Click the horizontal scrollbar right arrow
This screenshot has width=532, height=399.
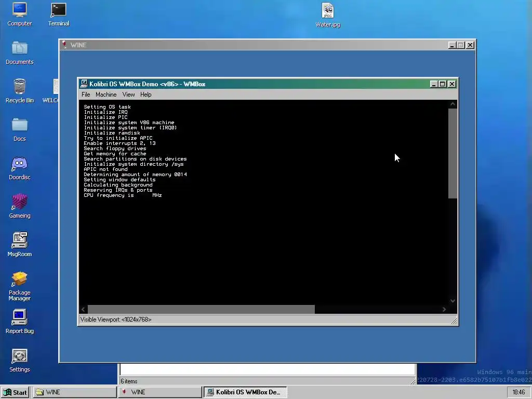tap(444, 310)
